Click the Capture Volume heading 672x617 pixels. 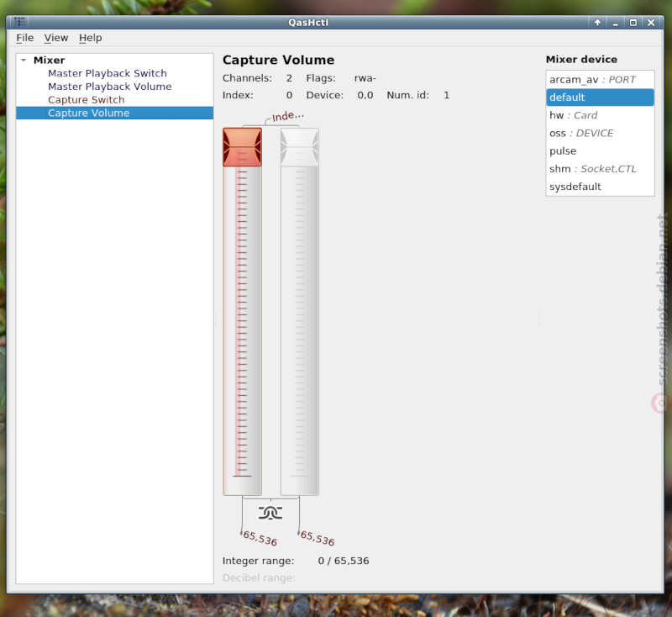click(x=278, y=60)
